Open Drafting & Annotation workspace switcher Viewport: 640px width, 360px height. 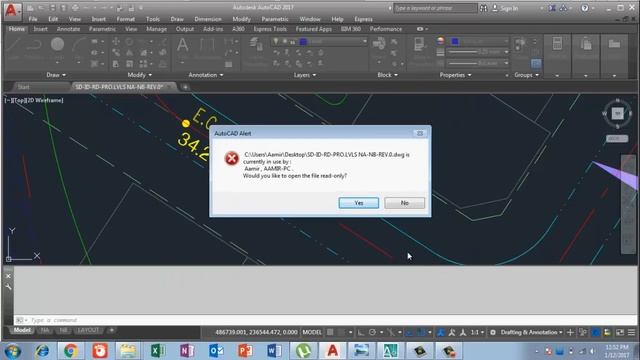[x=531, y=332]
